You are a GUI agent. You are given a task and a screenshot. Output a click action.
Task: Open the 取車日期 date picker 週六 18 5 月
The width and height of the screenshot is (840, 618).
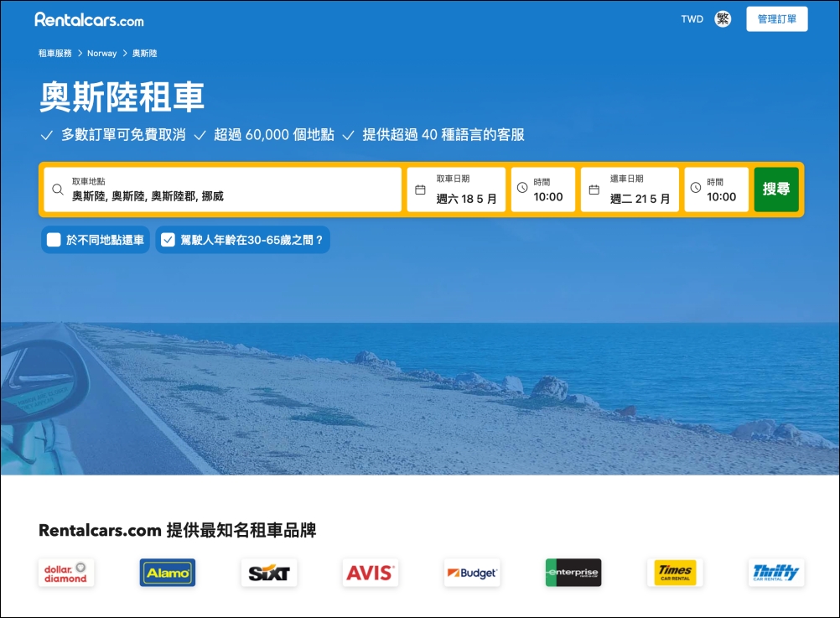(x=456, y=190)
